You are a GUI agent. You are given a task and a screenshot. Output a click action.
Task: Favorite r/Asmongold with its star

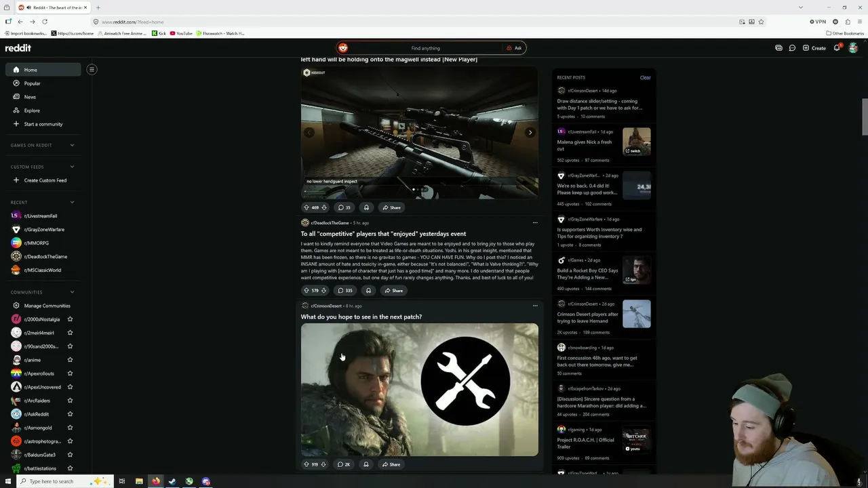70,428
